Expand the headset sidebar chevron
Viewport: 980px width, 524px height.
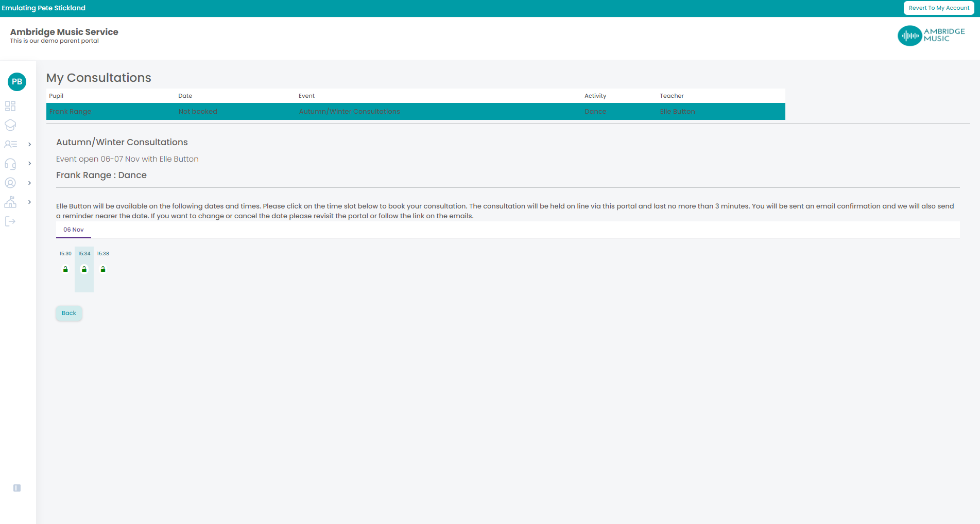click(x=29, y=164)
